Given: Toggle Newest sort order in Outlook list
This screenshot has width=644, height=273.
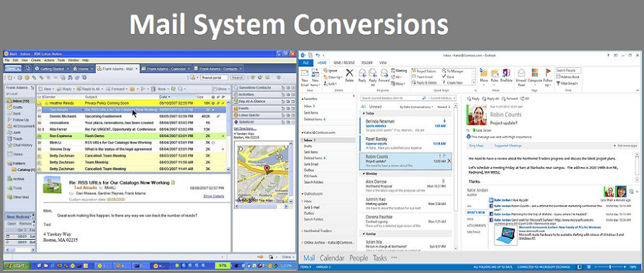Looking at the screenshot, I should point(443,107).
